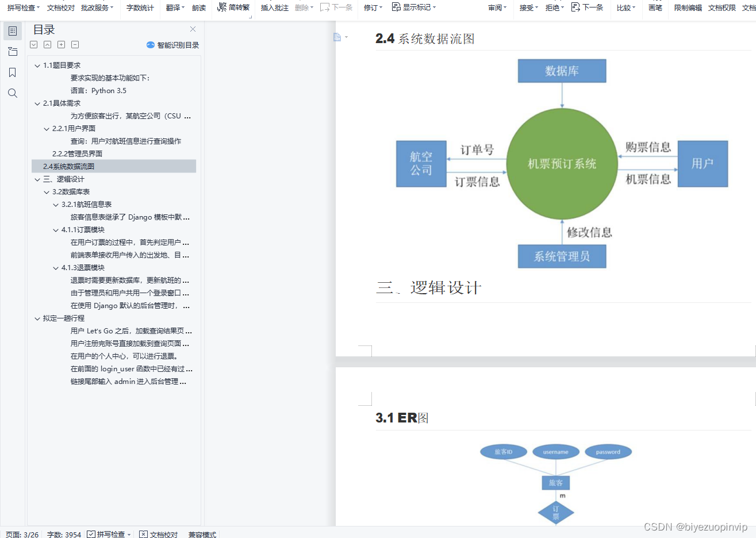The width and height of the screenshot is (756, 538).
Task: Click the expand-all button in 目录 panel
Action: pyautogui.click(x=61, y=44)
